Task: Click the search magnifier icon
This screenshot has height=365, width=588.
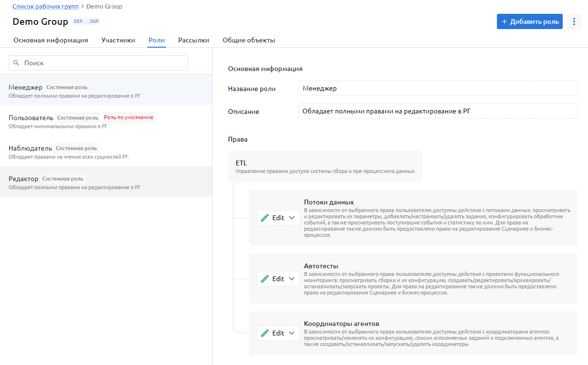Action: tap(16, 63)
